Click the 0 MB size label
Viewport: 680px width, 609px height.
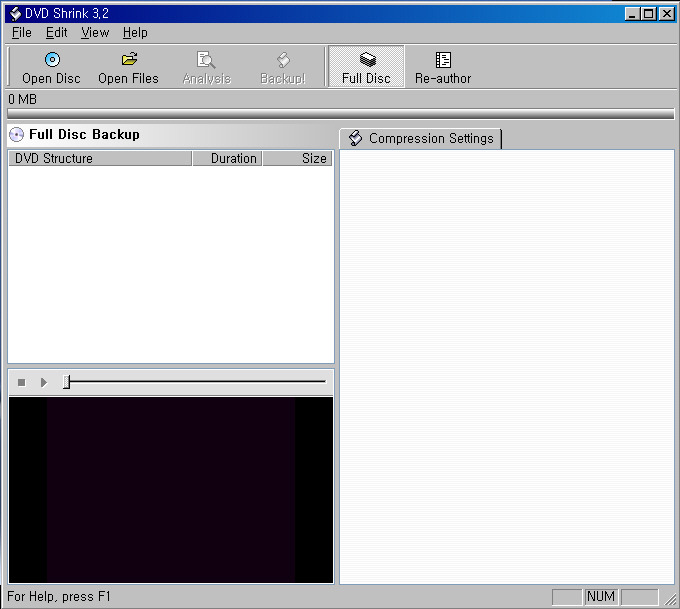click(x=23, y=99)
